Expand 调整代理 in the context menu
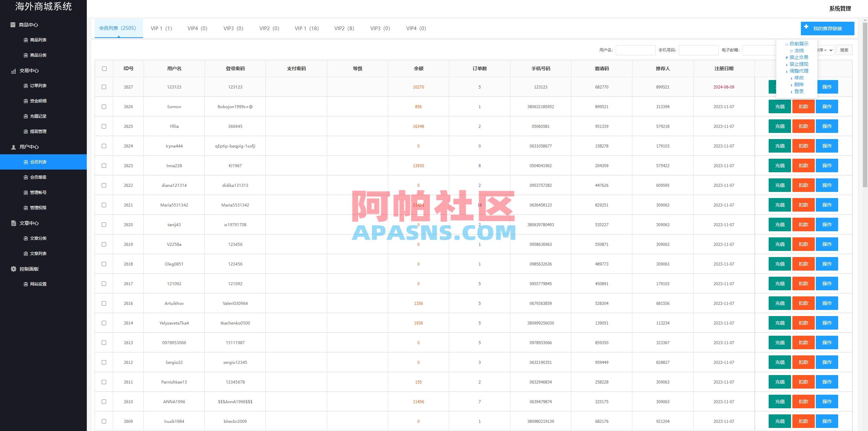868x431 pixels. click(x=799, y=71)
